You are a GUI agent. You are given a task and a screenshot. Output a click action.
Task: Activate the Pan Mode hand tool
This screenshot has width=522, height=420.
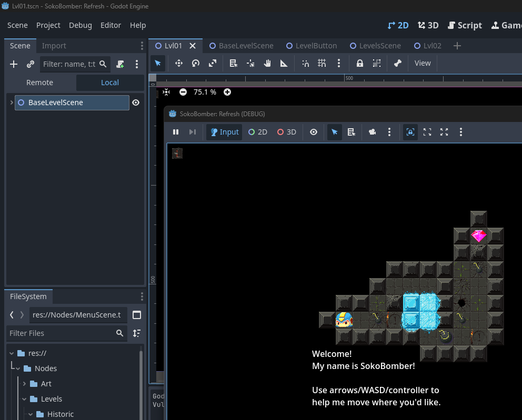(267, 63)
